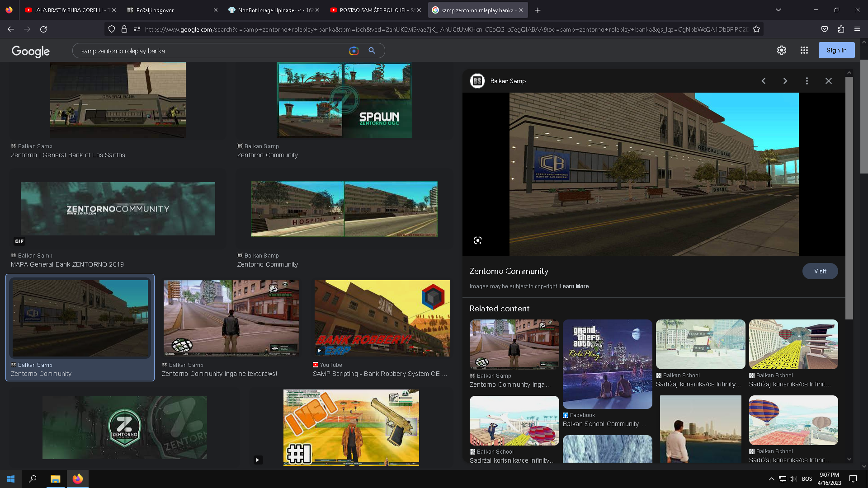868x488 pixels.
Task: Show previous image in preview panel
Action: pos(764,81)
